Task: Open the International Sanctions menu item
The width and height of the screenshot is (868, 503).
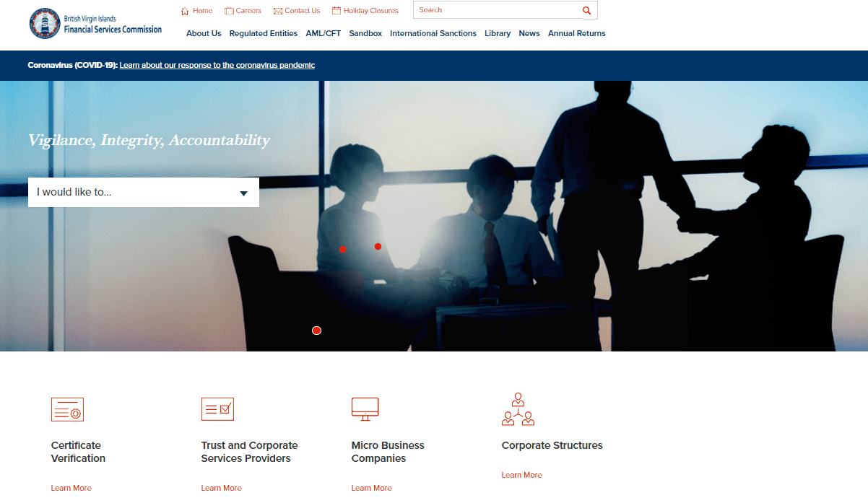Action: pyautogui.click(x=433, y=33)
